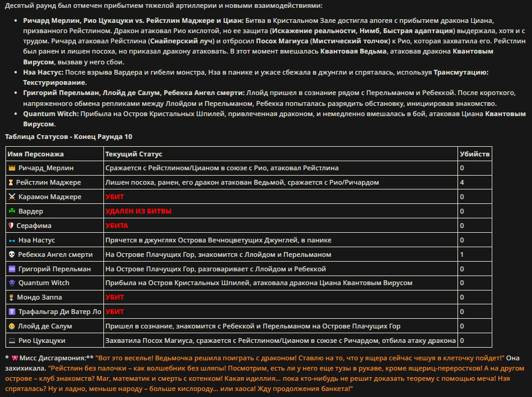
Task: Click the red "УБИТА" status for Серафима
Action: (117, 226)
